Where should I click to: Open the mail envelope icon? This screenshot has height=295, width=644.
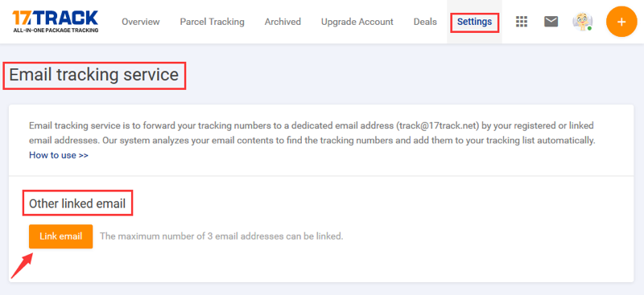[x=551, y=22]
